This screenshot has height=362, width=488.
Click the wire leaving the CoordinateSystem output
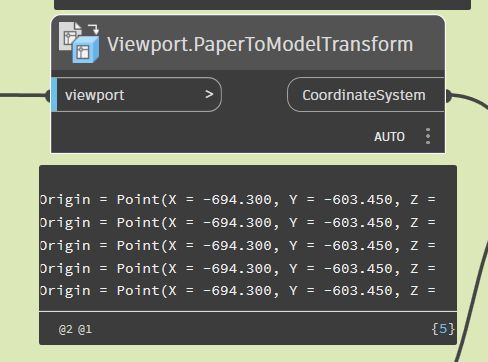pyautogui.click(x=472, y=100)
